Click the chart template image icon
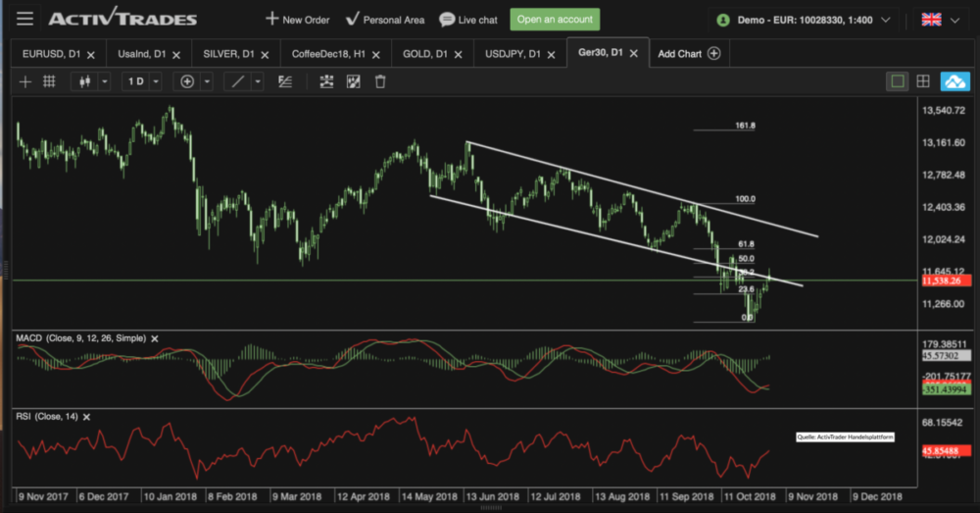 (x=353, y=82)
